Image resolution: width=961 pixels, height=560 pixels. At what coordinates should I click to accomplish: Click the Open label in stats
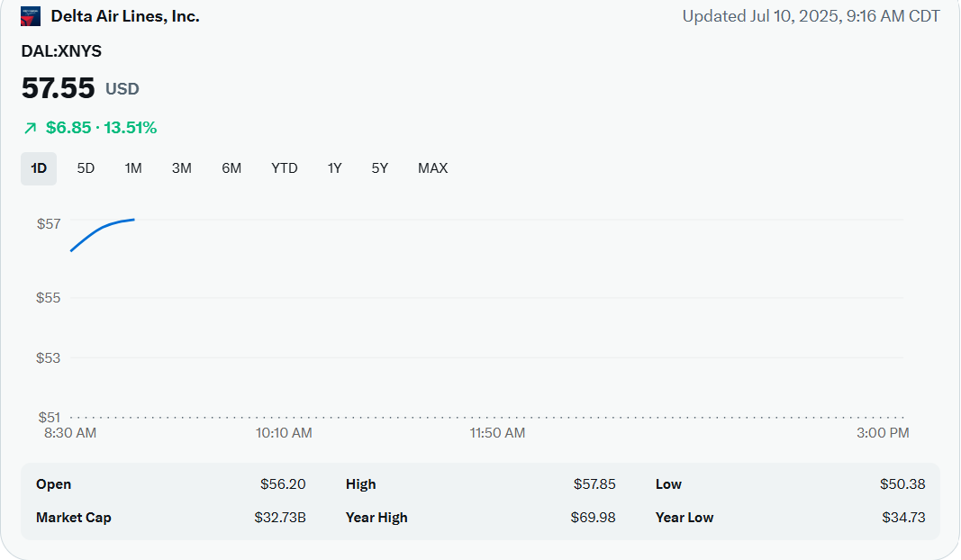[53, 484]
